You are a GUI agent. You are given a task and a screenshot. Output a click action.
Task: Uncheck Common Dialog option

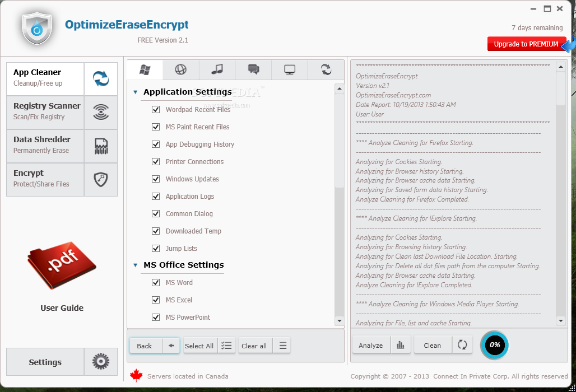[x=156, y=213]
